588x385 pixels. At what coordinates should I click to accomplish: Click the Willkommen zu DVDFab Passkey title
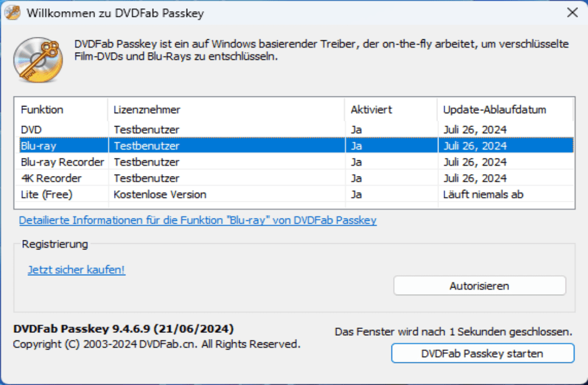coord(115,13)
